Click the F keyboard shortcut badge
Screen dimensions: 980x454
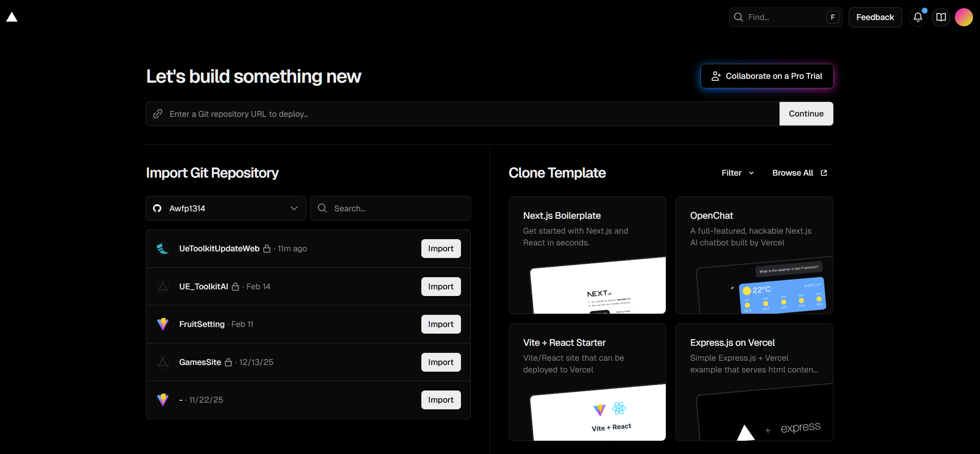832,17
